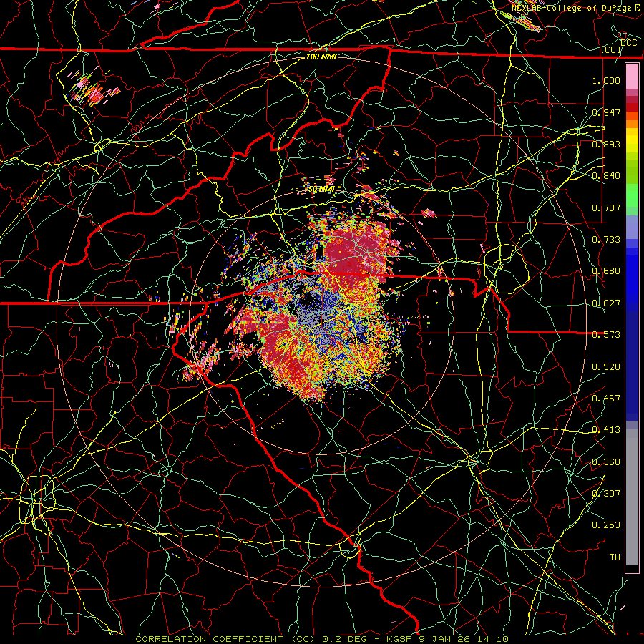Click the "100 NMI" range ring label
Viewport: 644px width, 644px height.
(x=321, y=57)
